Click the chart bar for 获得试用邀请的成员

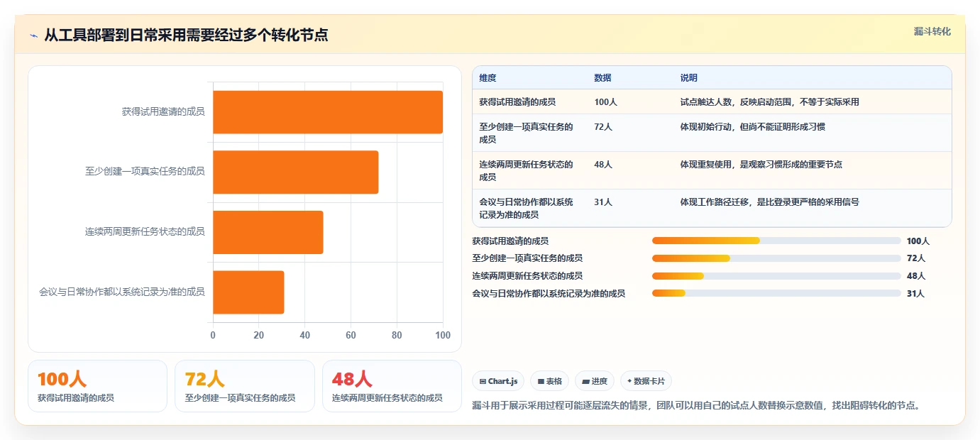tap(328, 112)
